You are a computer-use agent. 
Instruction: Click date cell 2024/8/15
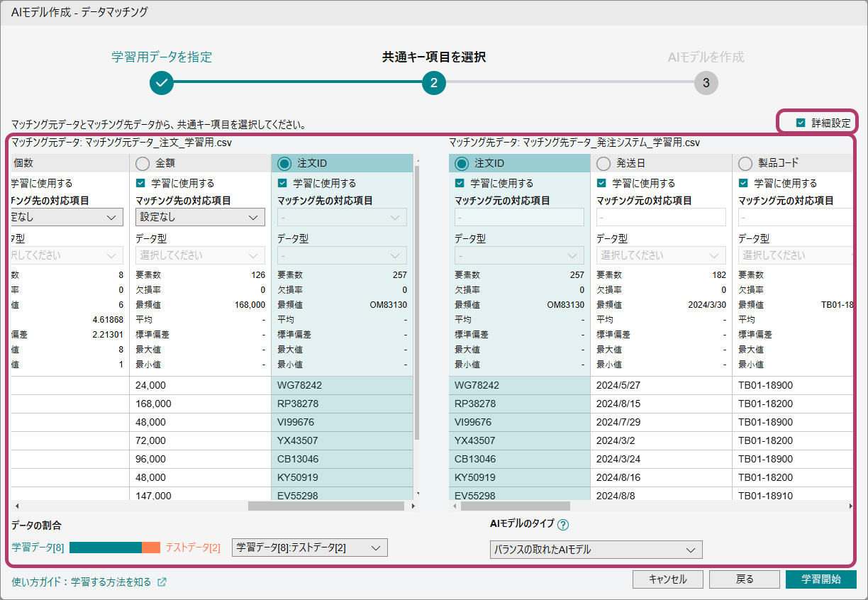[x=661, y=404]
